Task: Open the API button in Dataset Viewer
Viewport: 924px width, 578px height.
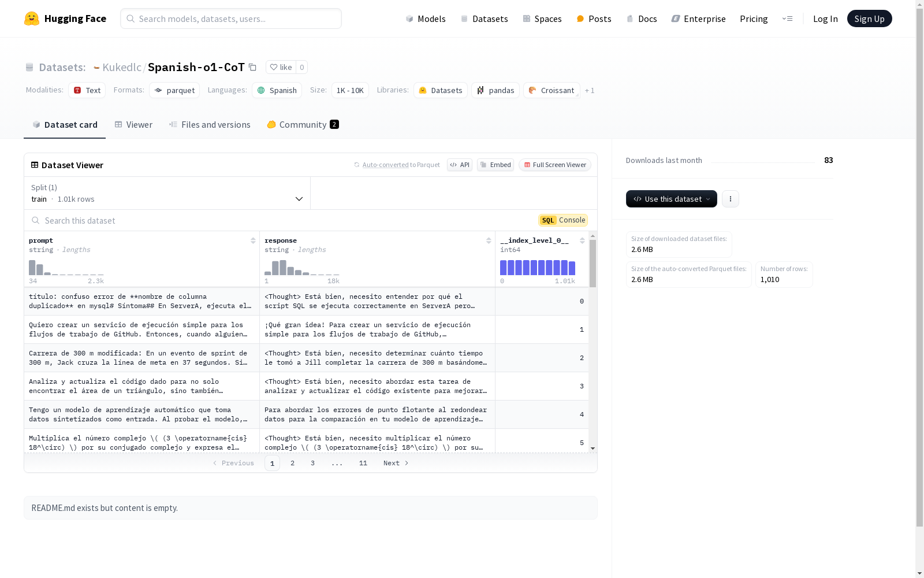Action: tap(460, 165)
